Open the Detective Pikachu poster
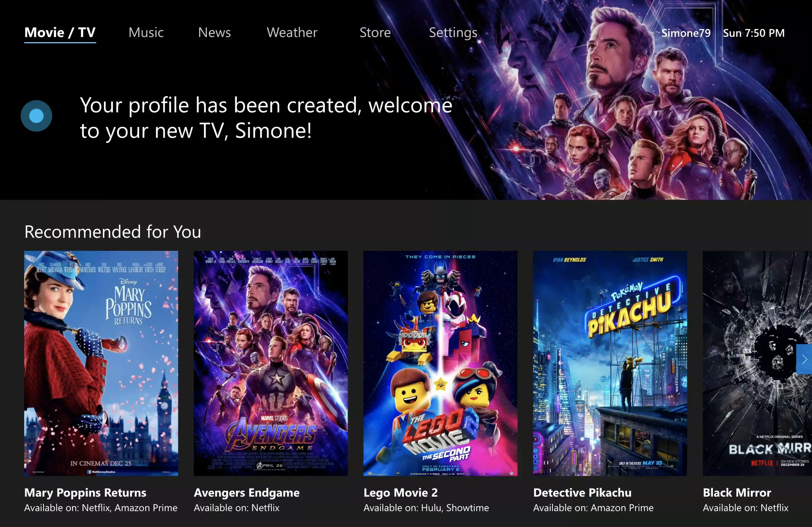This screenshot has width=812, height=527. coord(610,363)
